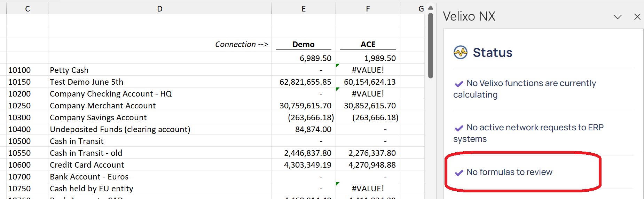
Task: Open the Velixo NX pane options chevron
Action: [x=618, y=17]
